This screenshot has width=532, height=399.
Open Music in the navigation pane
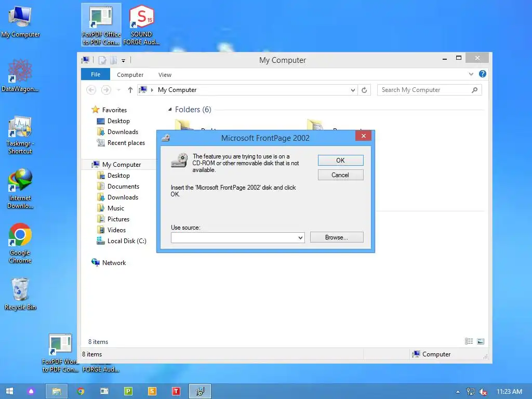116,208
